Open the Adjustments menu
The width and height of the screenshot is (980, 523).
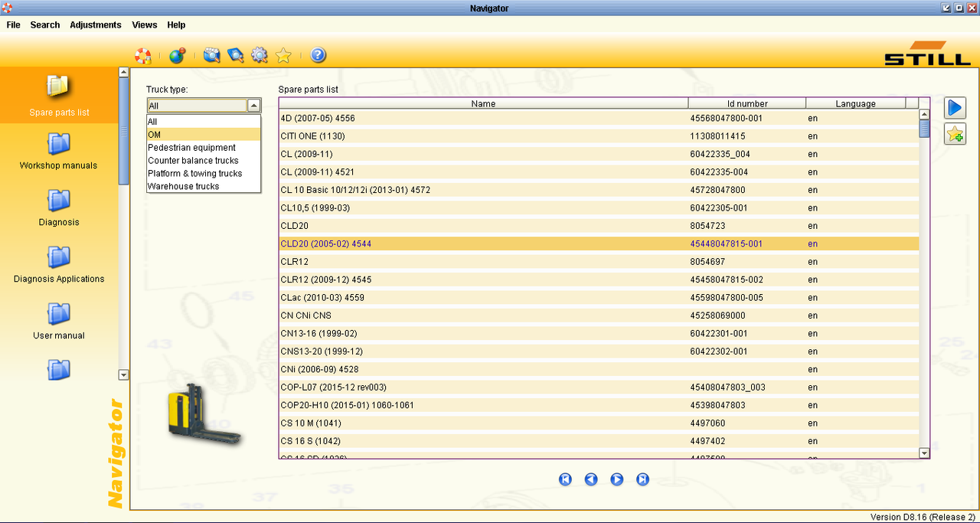(96, 25)
